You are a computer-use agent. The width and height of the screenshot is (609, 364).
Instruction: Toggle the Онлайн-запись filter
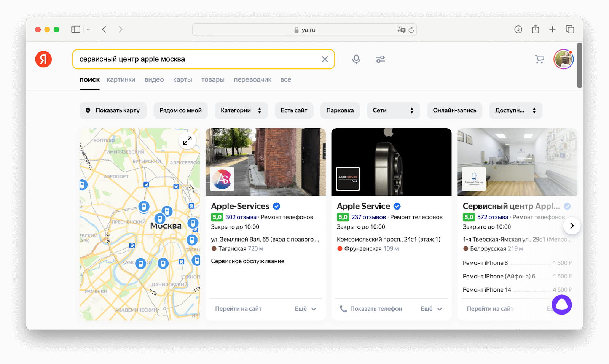coord(454,110)
